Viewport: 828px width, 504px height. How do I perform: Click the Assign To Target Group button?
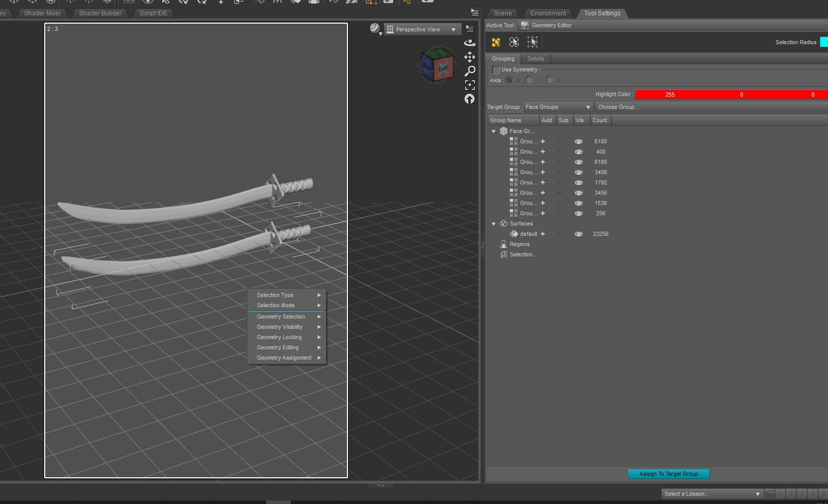coord(668,474)
